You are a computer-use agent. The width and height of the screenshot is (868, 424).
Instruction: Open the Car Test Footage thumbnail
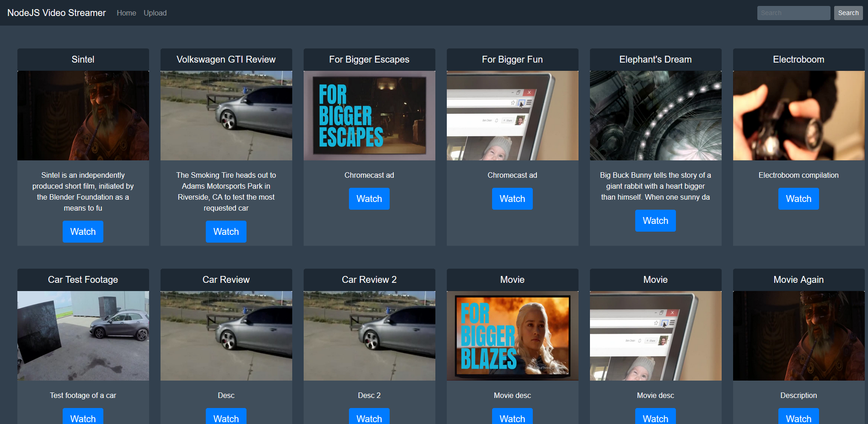[x=83, y=336]
